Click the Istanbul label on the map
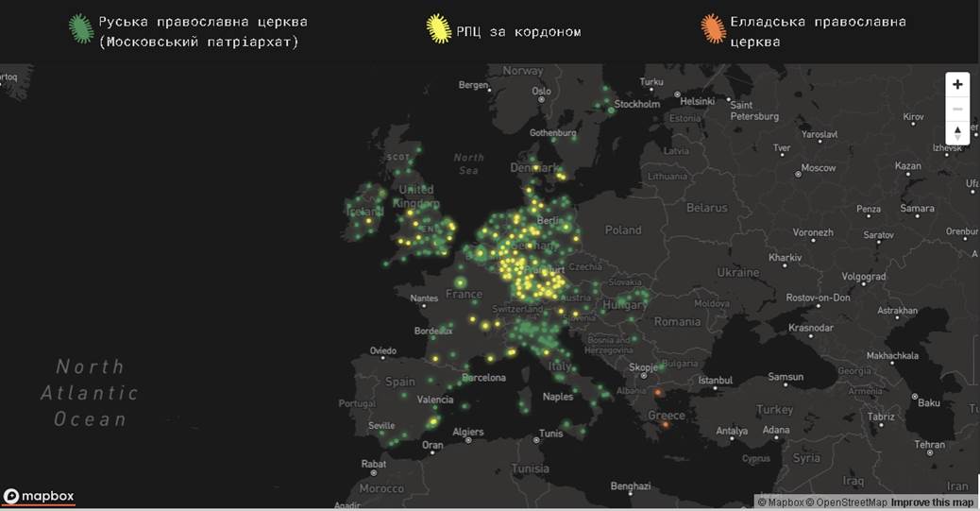This screenshot has height=511, width=980. [715, 381]
